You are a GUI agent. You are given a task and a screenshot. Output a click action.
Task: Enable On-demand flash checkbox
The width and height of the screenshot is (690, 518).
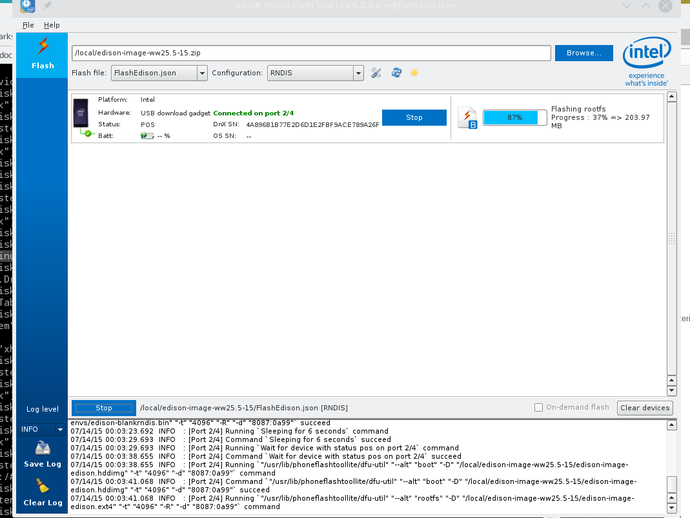(538, 408)
